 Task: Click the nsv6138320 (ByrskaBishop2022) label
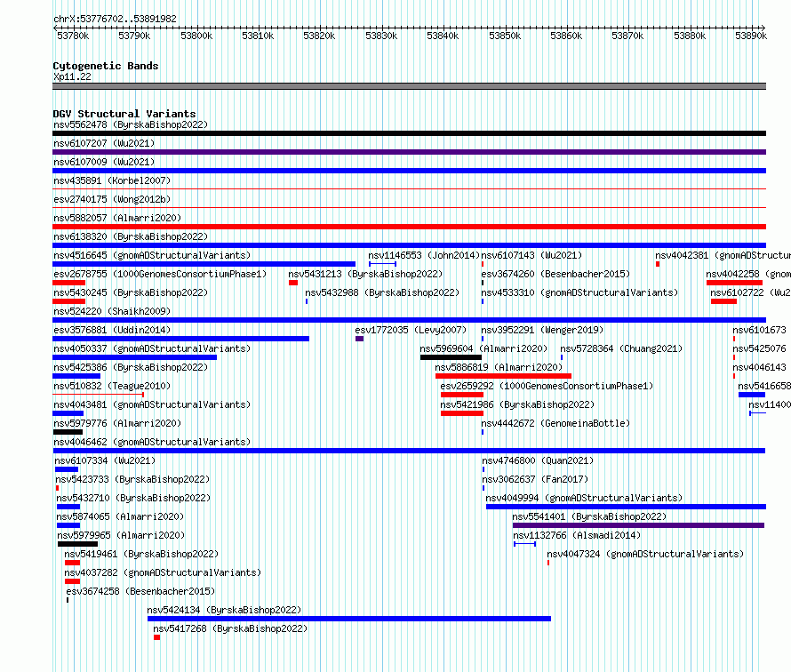point(131,236)
